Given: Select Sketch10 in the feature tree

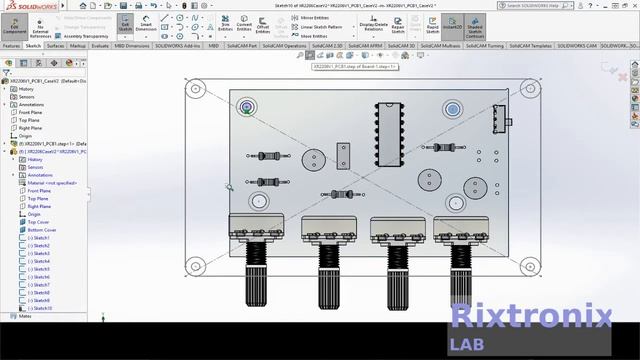Looking at the screenshot, I should (x=36, y=308).
